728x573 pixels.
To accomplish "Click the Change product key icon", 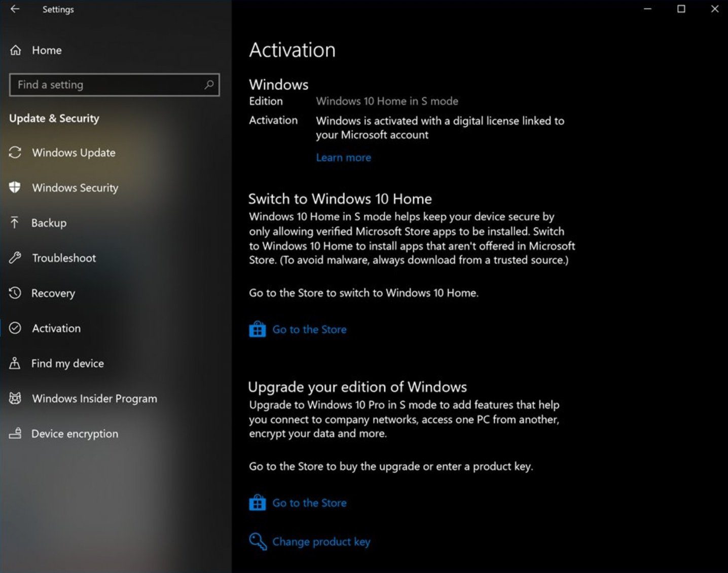I will 258,542.
